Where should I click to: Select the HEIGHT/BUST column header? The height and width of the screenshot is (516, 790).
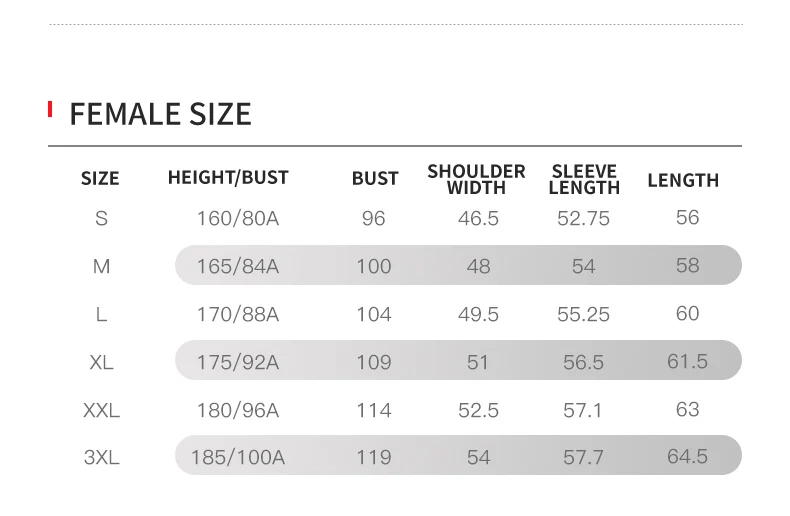point(228,177)
